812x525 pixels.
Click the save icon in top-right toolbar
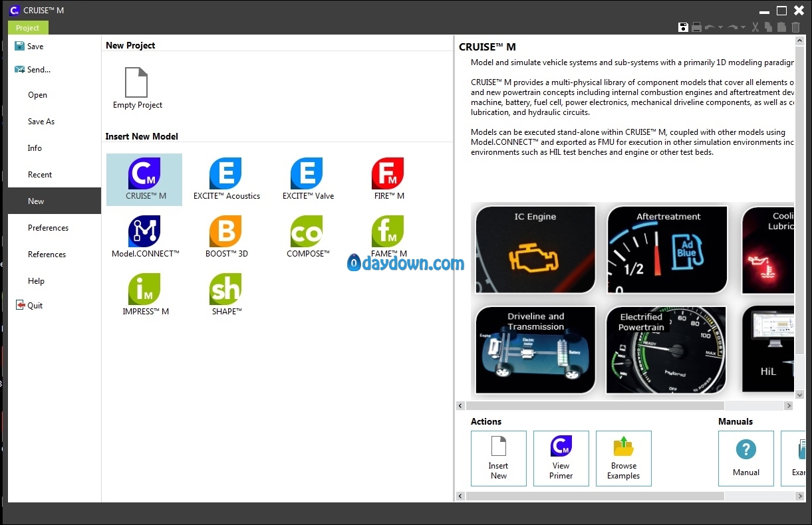coord(683,27)
